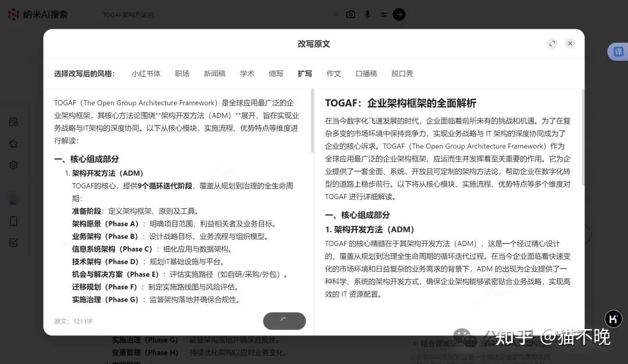
Task: Click the 原文: 1211字 word count
Action: (74, 321)
